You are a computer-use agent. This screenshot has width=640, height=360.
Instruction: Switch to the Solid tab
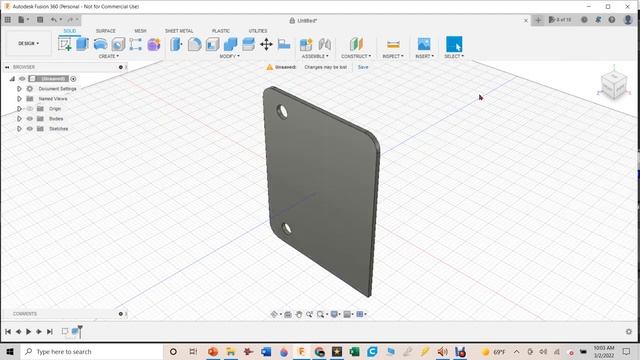coord(70,31)
